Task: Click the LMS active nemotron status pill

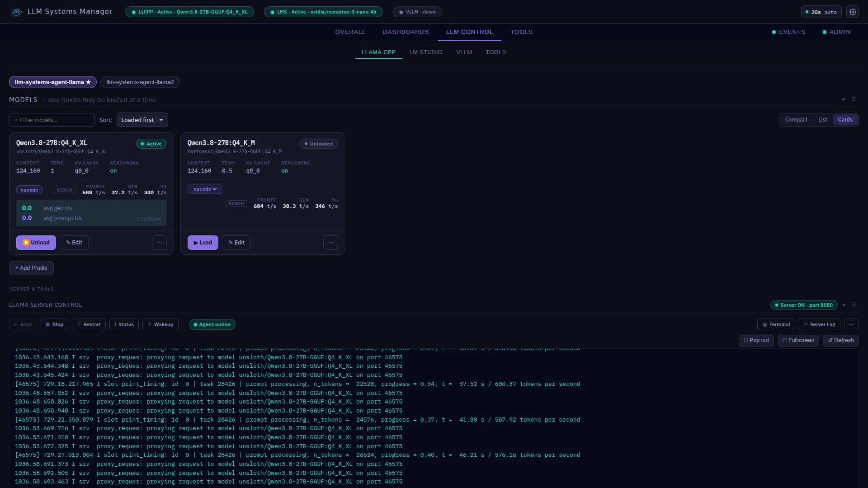Action: (323, 12)
